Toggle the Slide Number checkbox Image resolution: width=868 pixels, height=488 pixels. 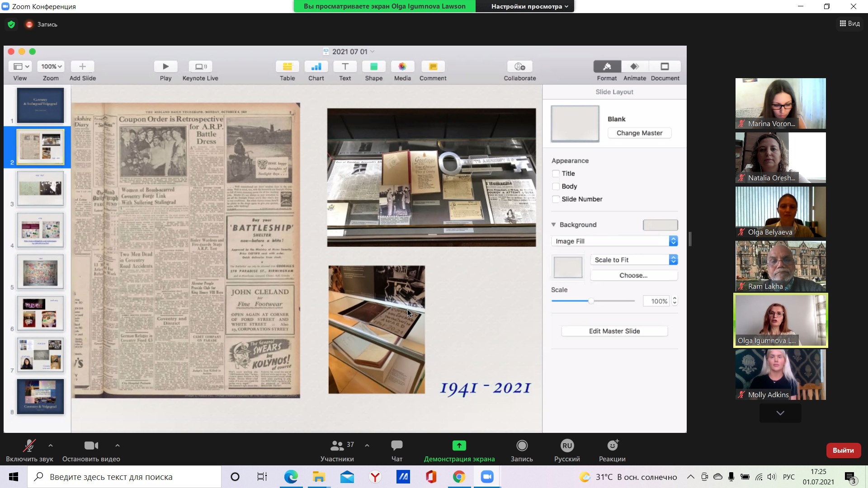(x=556, y=199)
